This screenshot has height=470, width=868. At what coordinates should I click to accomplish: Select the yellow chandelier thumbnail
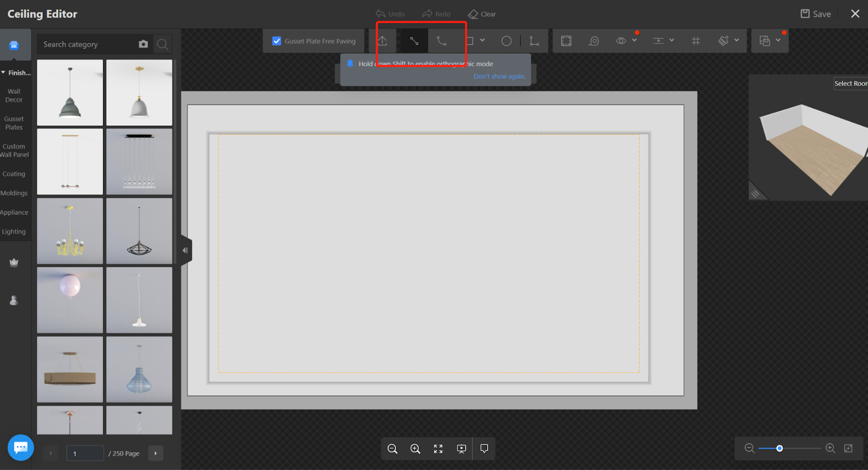click(70, 231)
